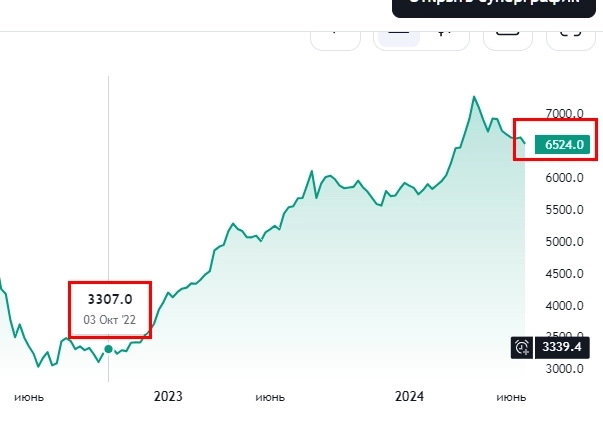The width and height of the screenshot is (603, 429).
Task: Click the rightmost июнь time axis label
Action: click(x=512, y=397)
